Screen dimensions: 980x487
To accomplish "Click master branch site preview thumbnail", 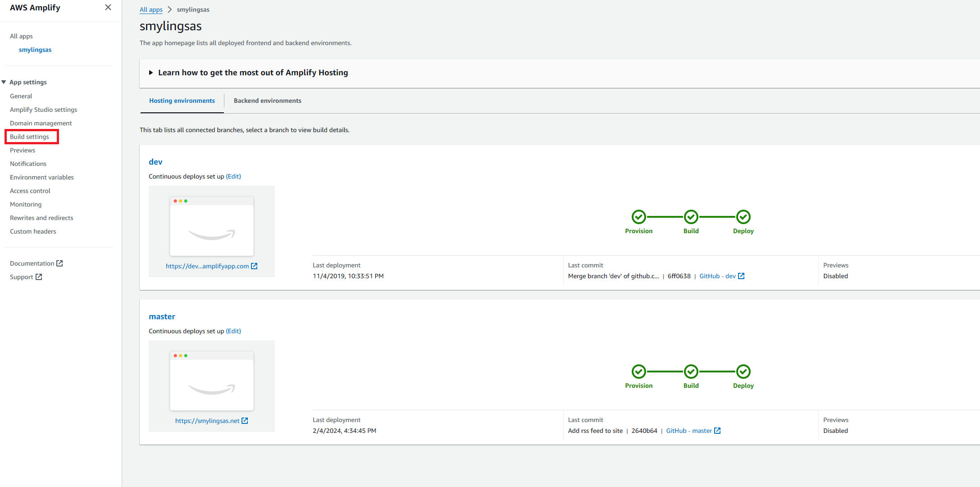I will (x=212, y=381).
